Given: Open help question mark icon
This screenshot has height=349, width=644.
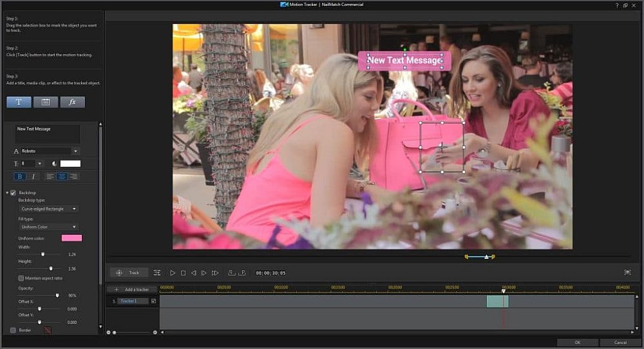Looking at the screenshot, I should coord(616,5).
